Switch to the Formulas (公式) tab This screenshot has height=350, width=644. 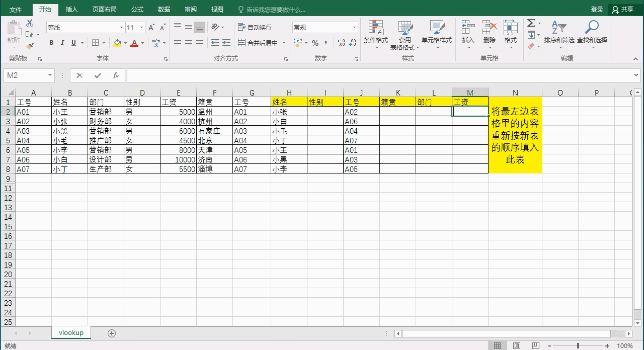137,10
